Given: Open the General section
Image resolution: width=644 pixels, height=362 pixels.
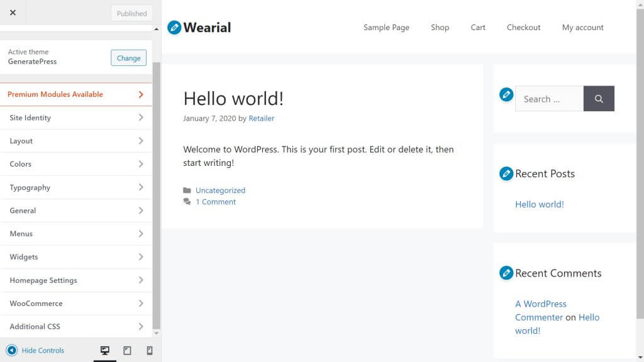Looking at the screenshot, I should pos(76,211).
